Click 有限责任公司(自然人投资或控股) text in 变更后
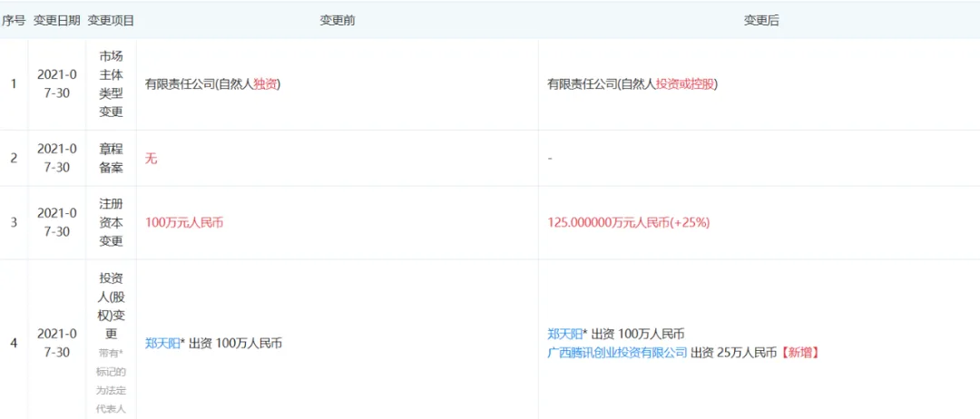The height and width of the screenshot is (419, 980). [632, 84]
